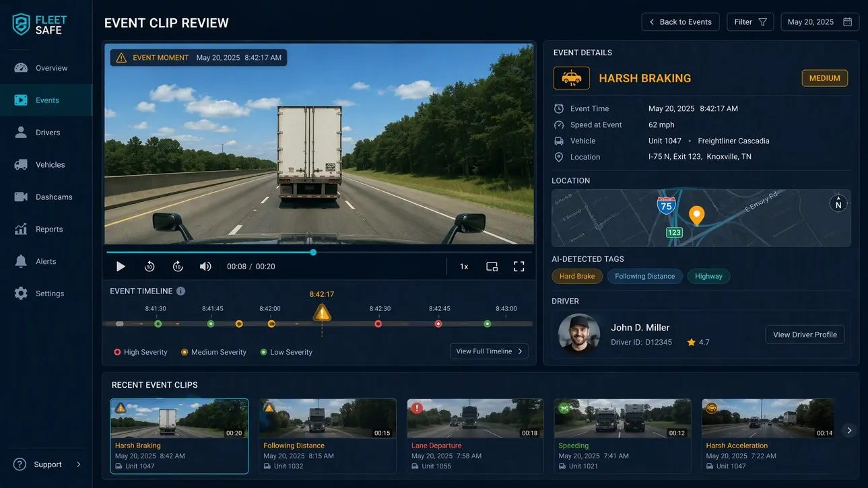868x488 pixels.
Task: Skip the video forward ten seconds
Action: [x=178, y=267]
